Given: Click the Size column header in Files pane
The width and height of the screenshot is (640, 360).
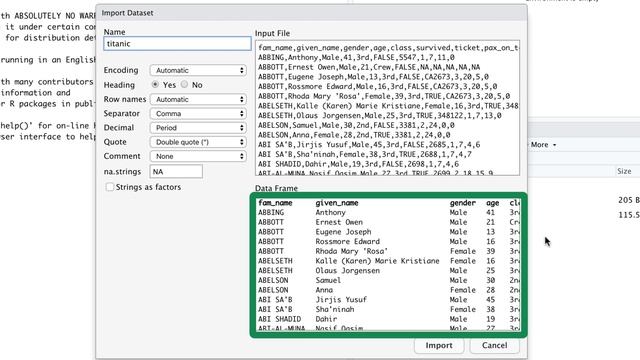Looking at the screenshot, I should (624, 171).
